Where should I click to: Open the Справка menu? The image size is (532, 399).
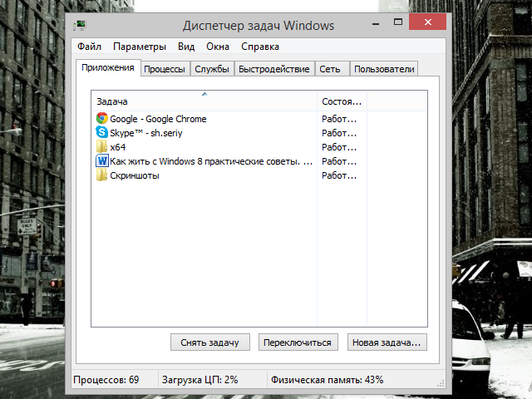click(260, 47)
